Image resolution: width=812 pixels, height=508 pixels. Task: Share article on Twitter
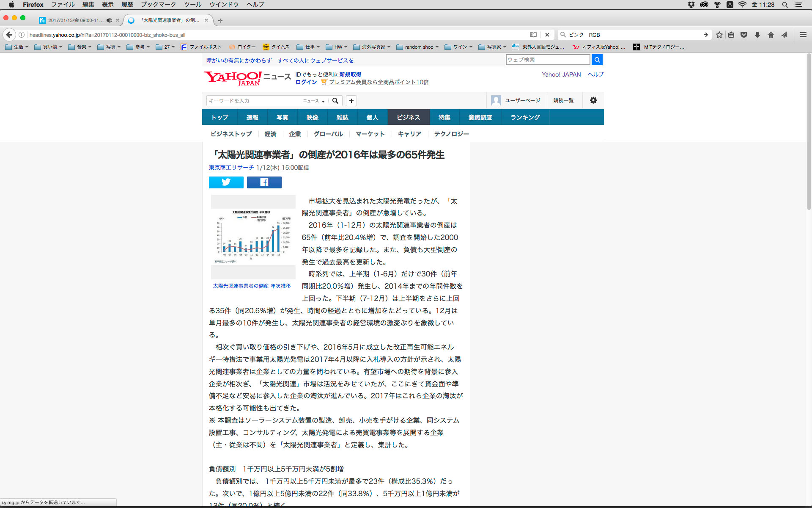point(226,182)
